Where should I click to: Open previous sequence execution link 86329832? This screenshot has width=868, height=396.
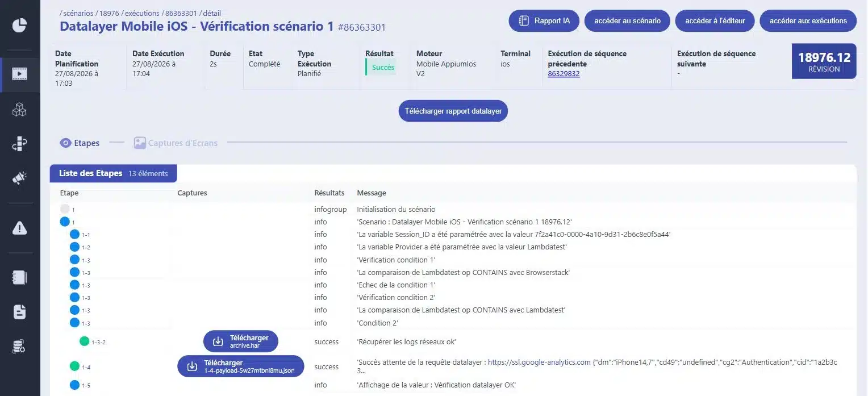[564, 74]
